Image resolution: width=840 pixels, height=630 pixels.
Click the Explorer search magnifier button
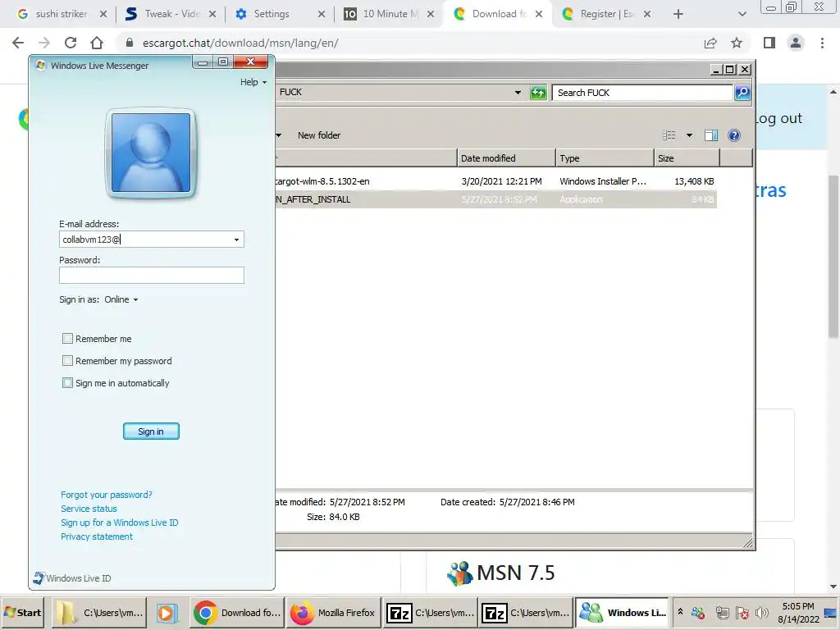742,93
